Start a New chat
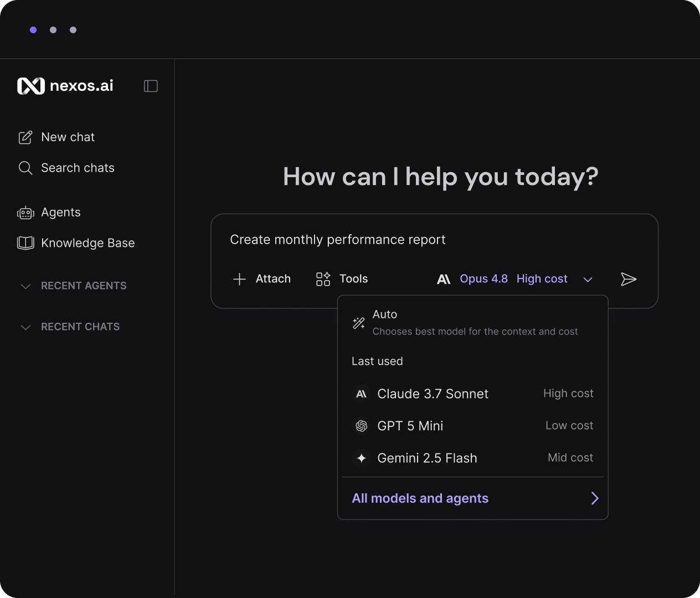 (56, 137)
